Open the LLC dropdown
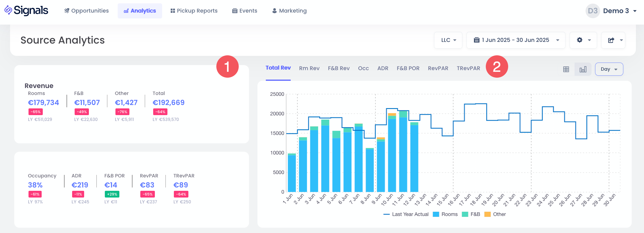 (448, 40)
